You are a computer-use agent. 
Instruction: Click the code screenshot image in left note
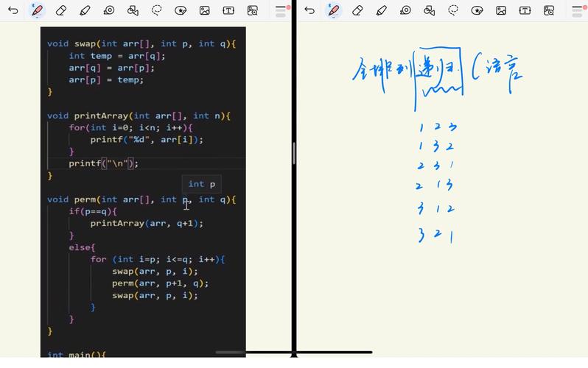pos(143,191)
